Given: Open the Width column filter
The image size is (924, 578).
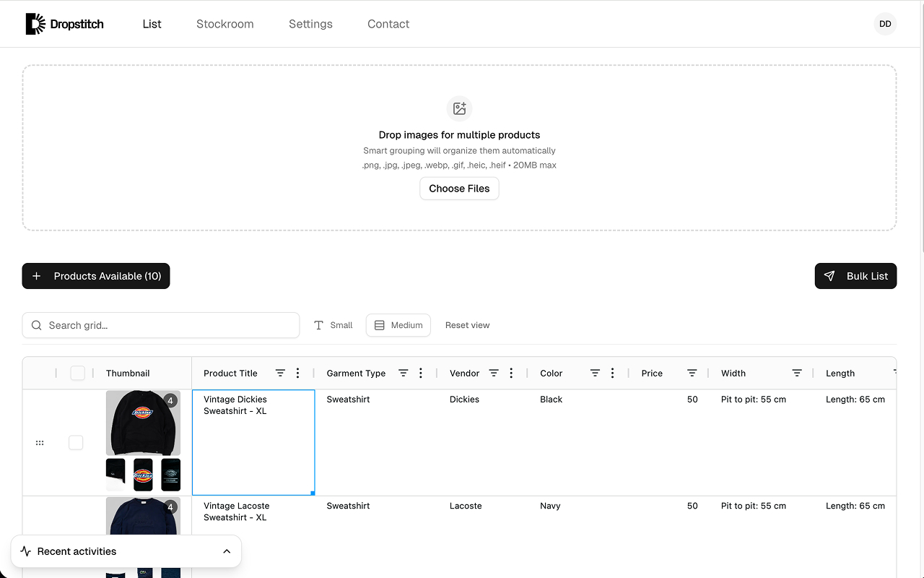Looking at the screenshot, I should tap(797, 373).
